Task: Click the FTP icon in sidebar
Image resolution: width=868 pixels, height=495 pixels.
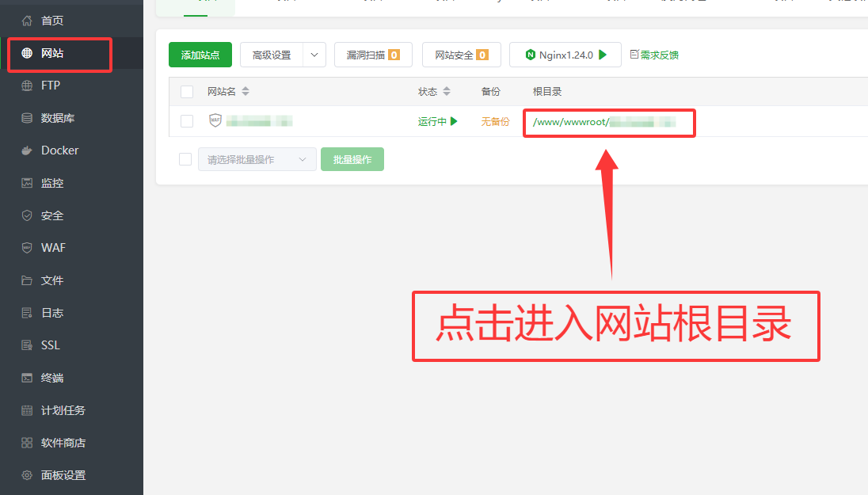Action: click(27, 86)
